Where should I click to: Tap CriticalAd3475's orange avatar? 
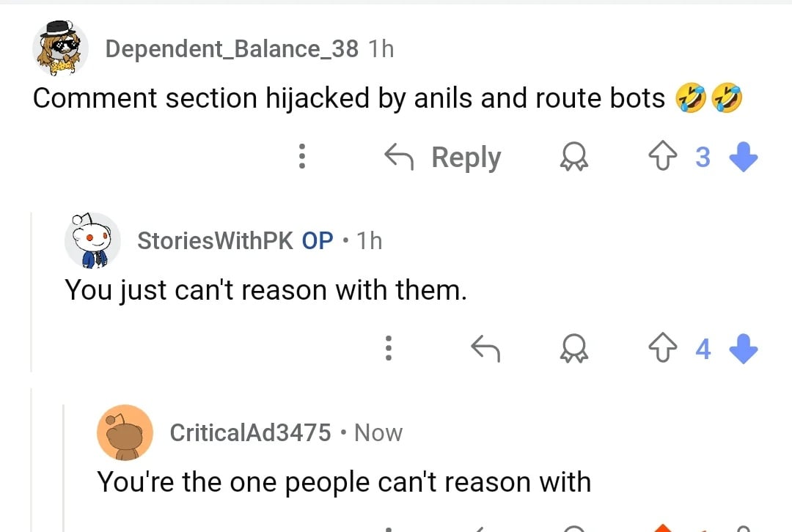click(x=125, y=432)
